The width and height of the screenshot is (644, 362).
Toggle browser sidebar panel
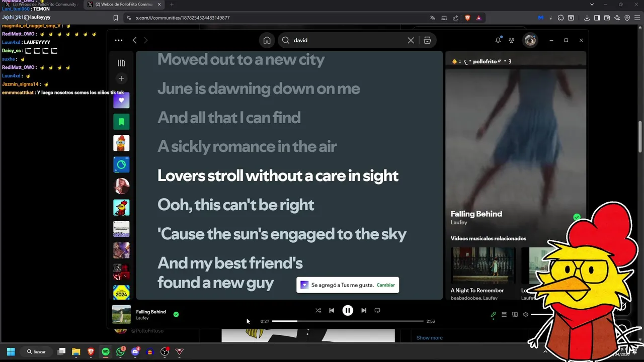597,18
